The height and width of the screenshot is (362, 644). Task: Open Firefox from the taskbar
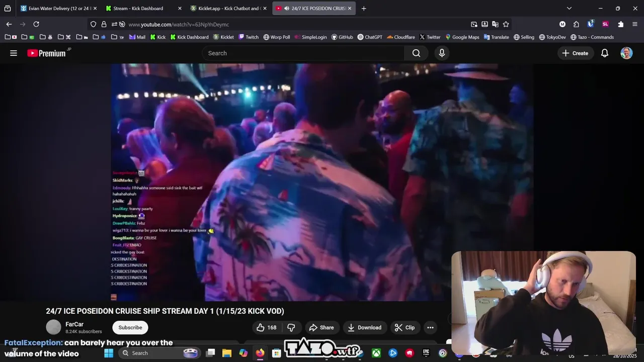pyautogui.click(x=260, y=353)
